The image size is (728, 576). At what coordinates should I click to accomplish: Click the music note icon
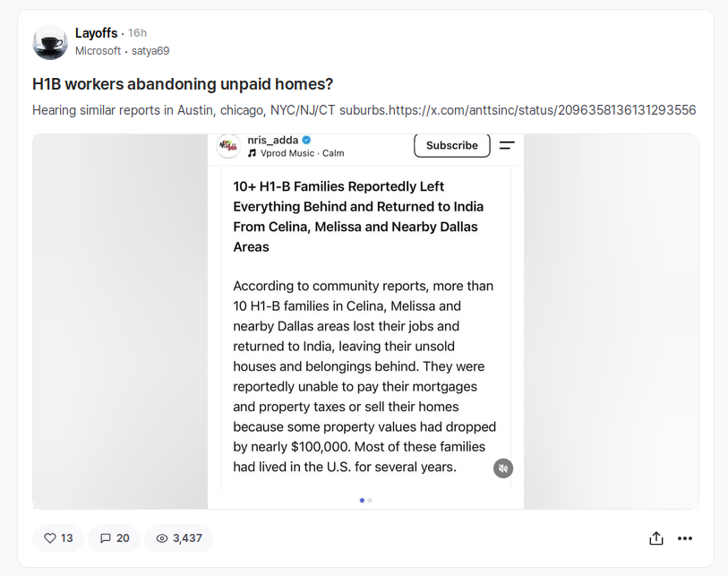[x=253, y=153]
